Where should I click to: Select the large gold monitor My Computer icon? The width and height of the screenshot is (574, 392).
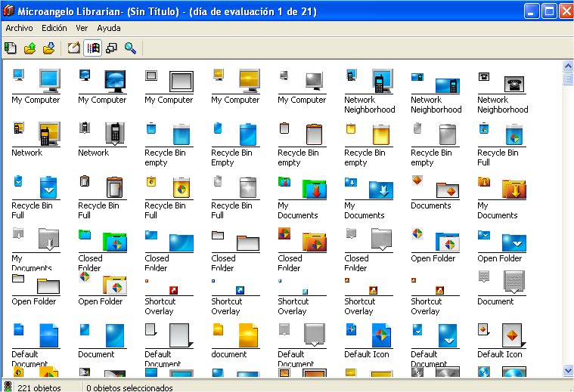(250, 81)
